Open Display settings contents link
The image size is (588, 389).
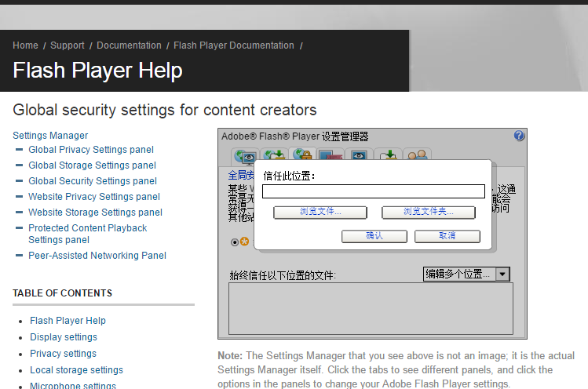[x=64, y=337]
